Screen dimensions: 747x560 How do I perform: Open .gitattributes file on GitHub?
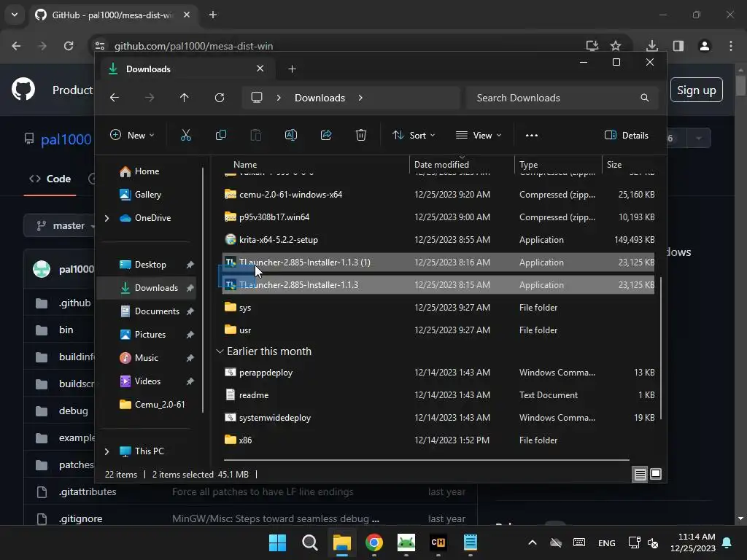tap(88, 492)
